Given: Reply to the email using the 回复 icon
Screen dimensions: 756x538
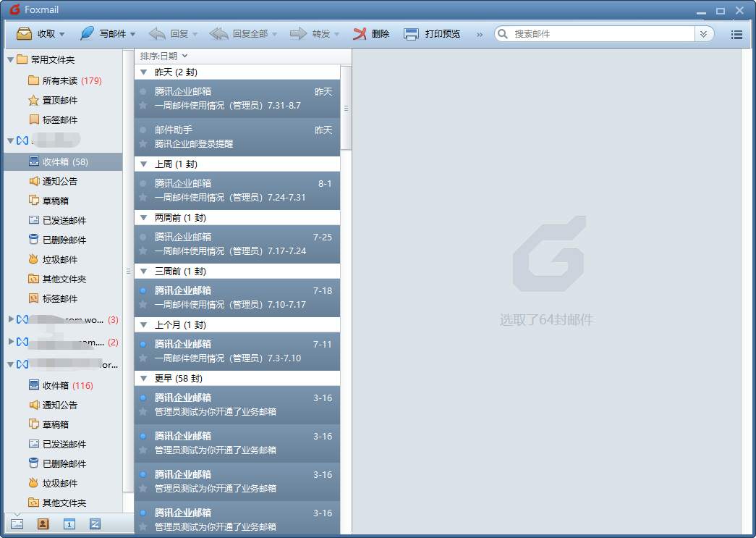Looking at the screenshot, I should pyautogui.click(x=166, y=33).
